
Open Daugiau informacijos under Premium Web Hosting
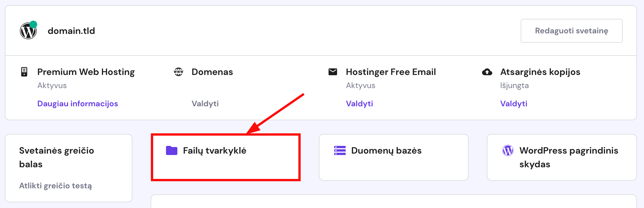tap(77, 103)
